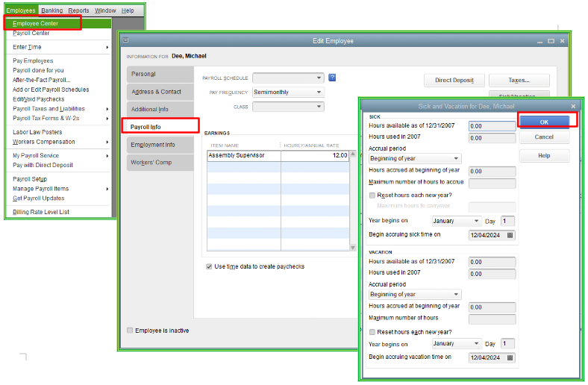Maximize the Edit Employee window
The height and width of the screenshot is (385, 588).
click(551, 41)
